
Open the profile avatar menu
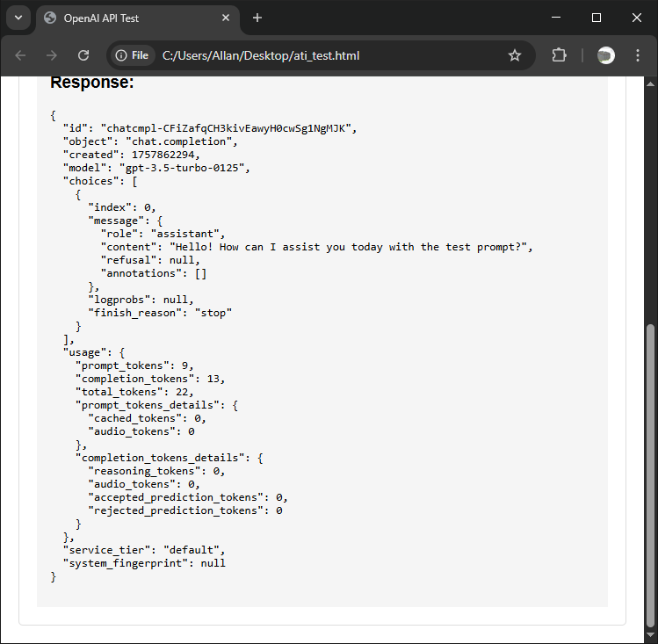(x=605, y=55)
